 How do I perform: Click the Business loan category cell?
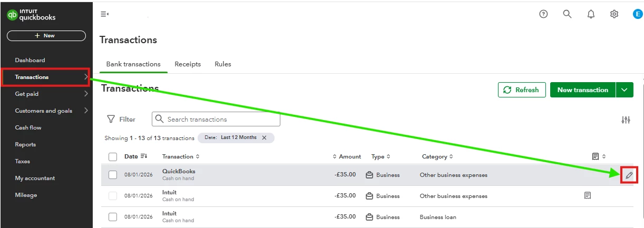(x=438, y=217)
